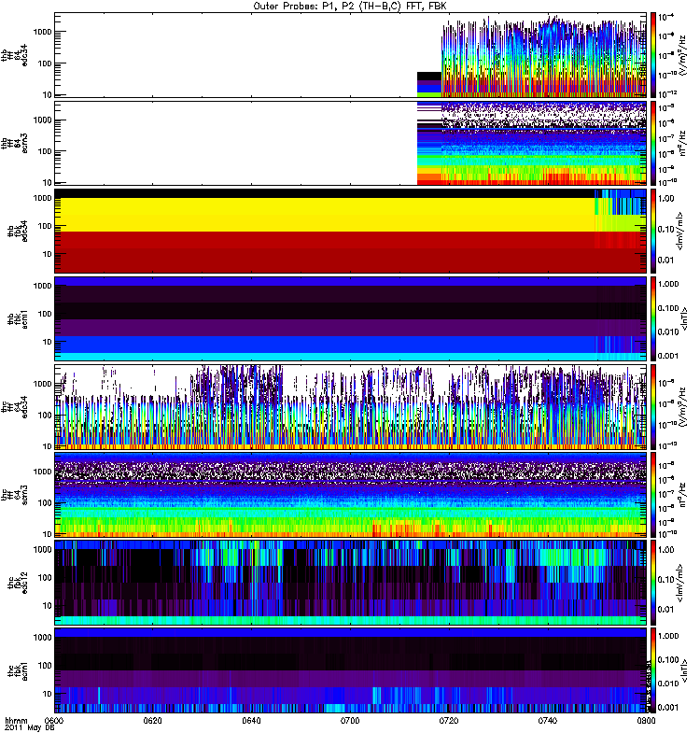
Task: Click the thc FFT edc34 spectrogram panel
Action: 350,406
